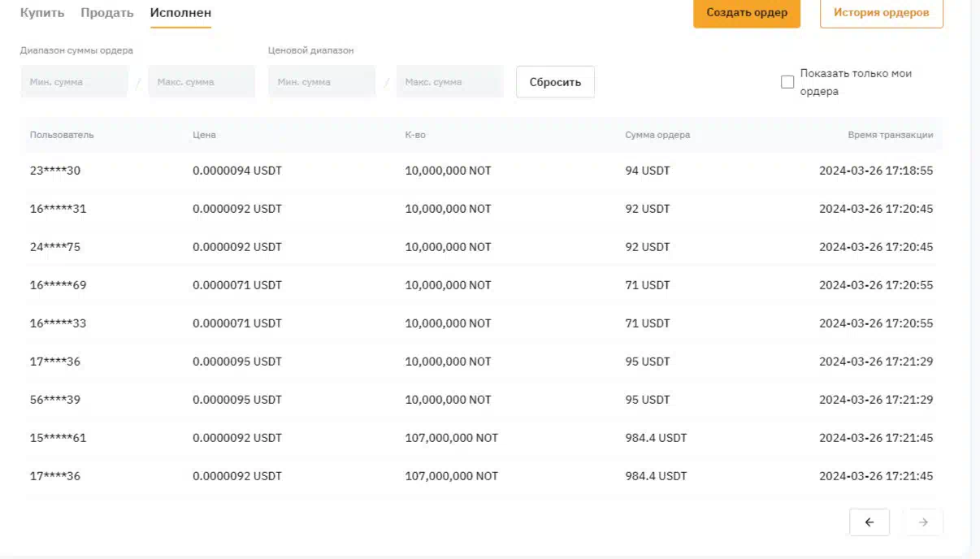Switch to the Купить tab
The height and width of the screenshot is (559, 980).
pyautogui.click(x=42, y=13)
